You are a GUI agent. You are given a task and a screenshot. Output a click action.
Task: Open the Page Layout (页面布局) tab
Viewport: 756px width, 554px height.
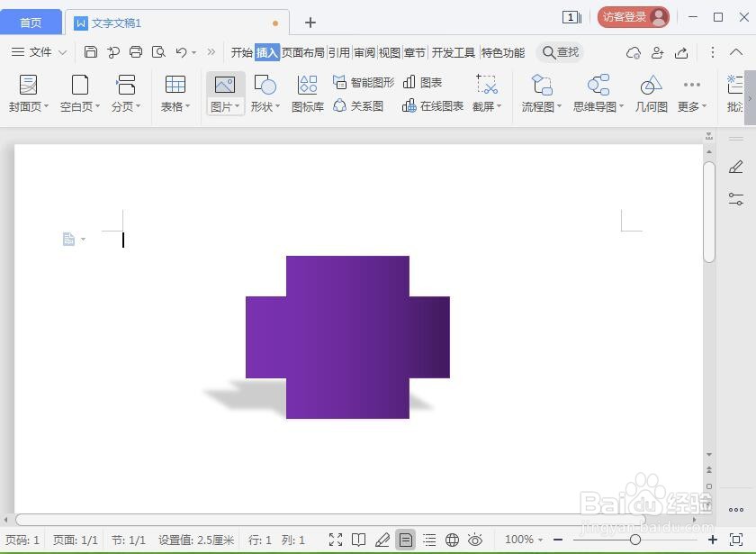click(x=302, y=52)
